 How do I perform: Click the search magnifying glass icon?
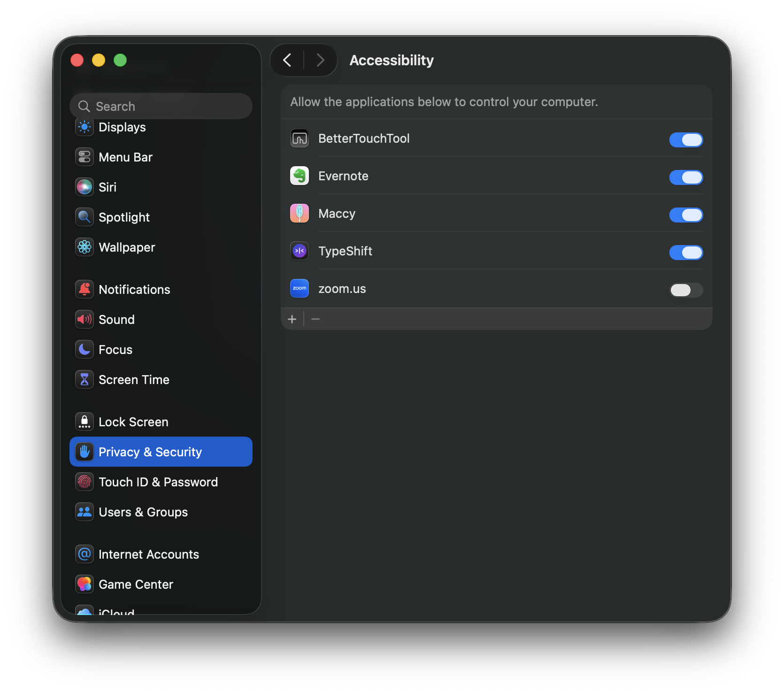point(84,107)
